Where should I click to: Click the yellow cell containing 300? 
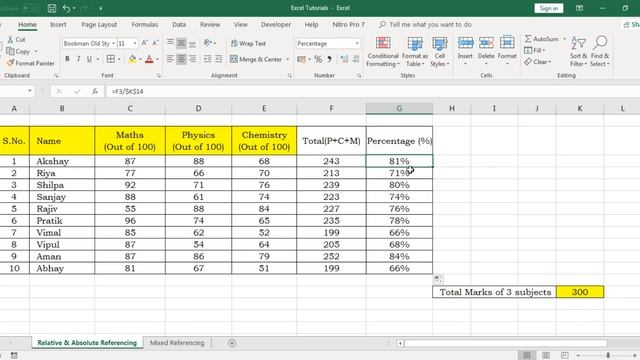click(580, 292)
